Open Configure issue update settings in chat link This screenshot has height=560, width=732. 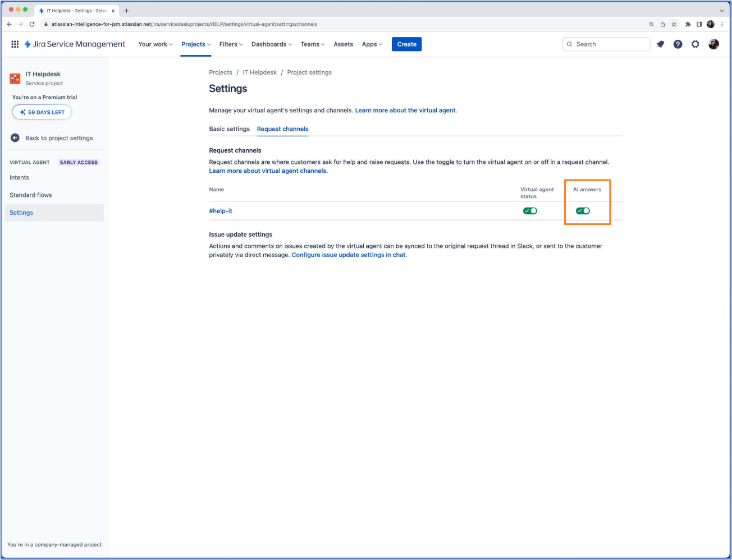point(348,255)
